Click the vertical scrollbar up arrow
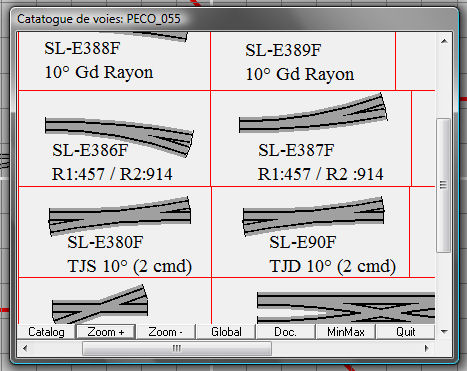467x371 pixels. tap(444, 41)
